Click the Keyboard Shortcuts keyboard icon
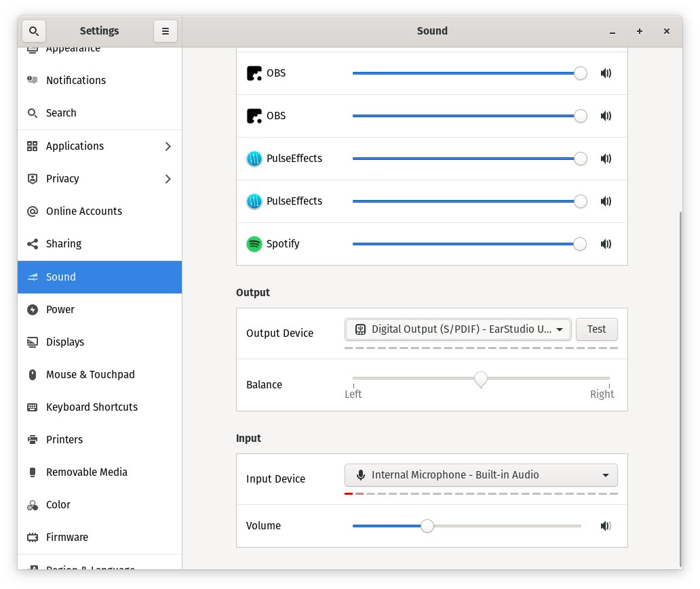 tap(32, 407)
